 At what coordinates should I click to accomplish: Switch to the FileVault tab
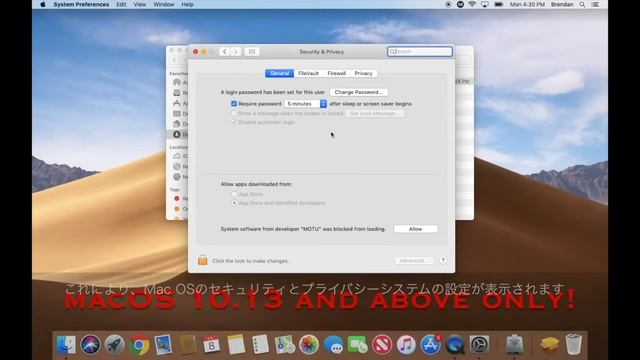[308, 73]
